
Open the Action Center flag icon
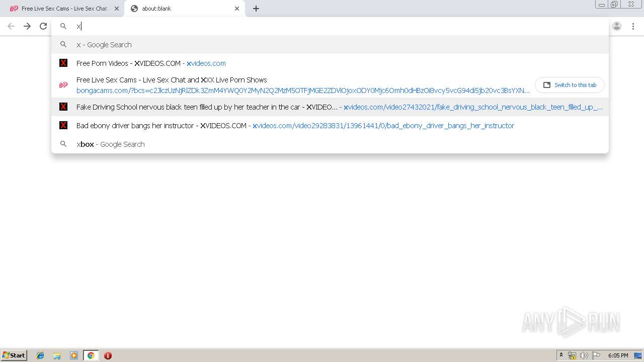(x=596, y=355)
